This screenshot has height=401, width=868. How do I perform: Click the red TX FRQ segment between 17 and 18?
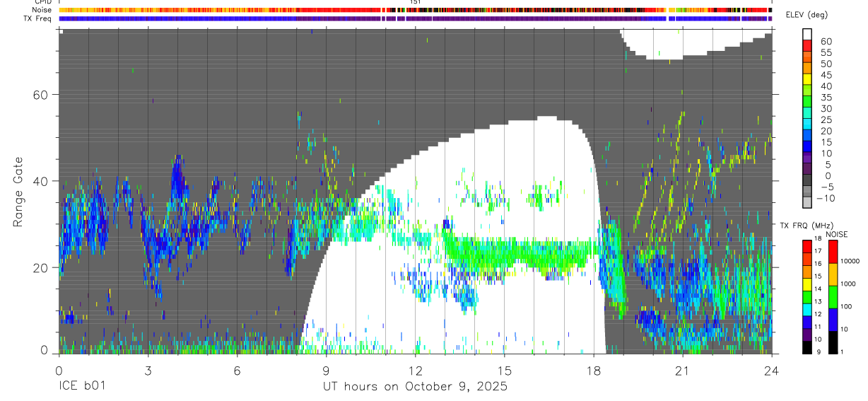point(807,247)
